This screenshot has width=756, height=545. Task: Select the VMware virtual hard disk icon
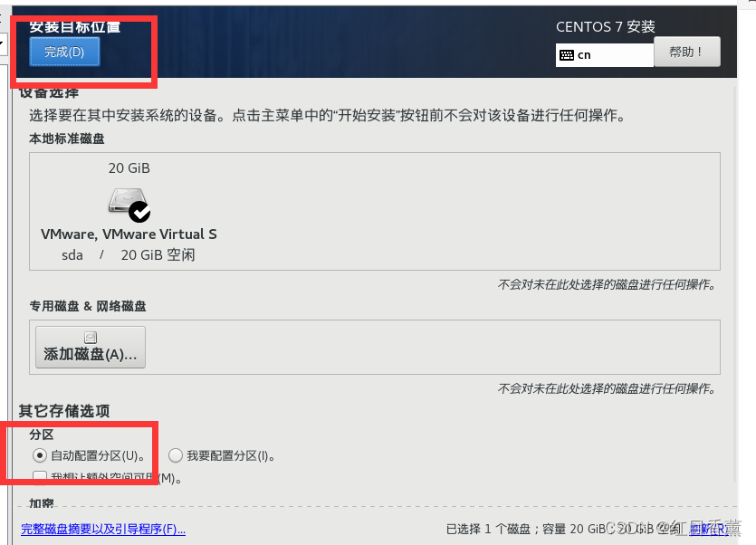pyautogui.click(x=128, y=201)
